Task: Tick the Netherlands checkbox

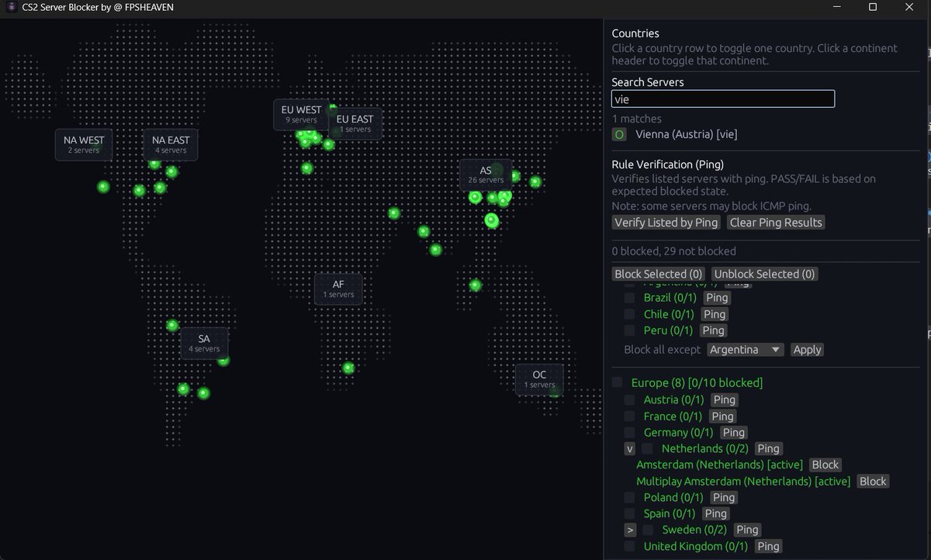Action: click(x=647, y=449)
